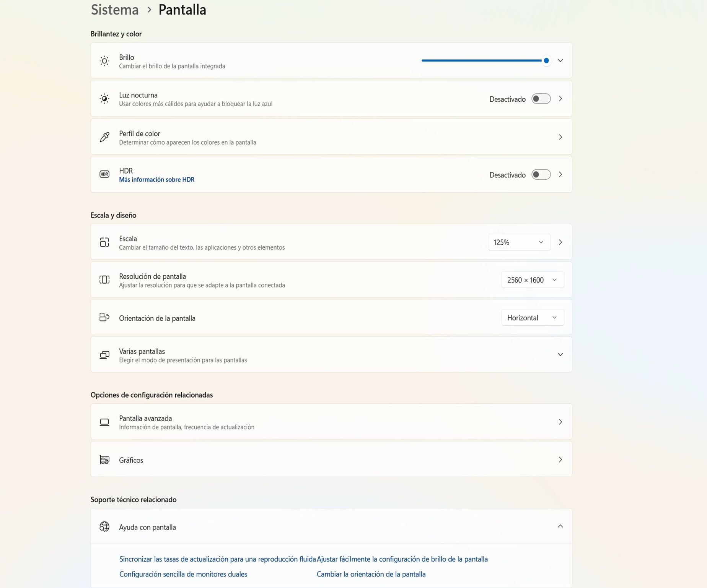Turn on the HDR toggle
The height and width of the screenshot is (588, 707).
541,174
